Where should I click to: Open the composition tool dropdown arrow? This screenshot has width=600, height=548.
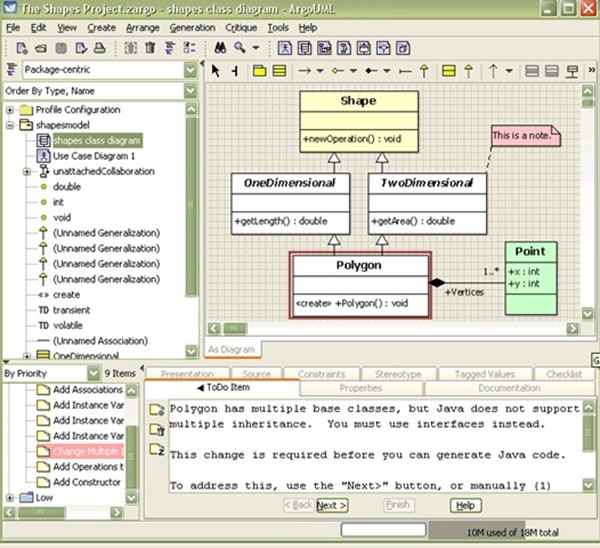[x=387, y=71]
